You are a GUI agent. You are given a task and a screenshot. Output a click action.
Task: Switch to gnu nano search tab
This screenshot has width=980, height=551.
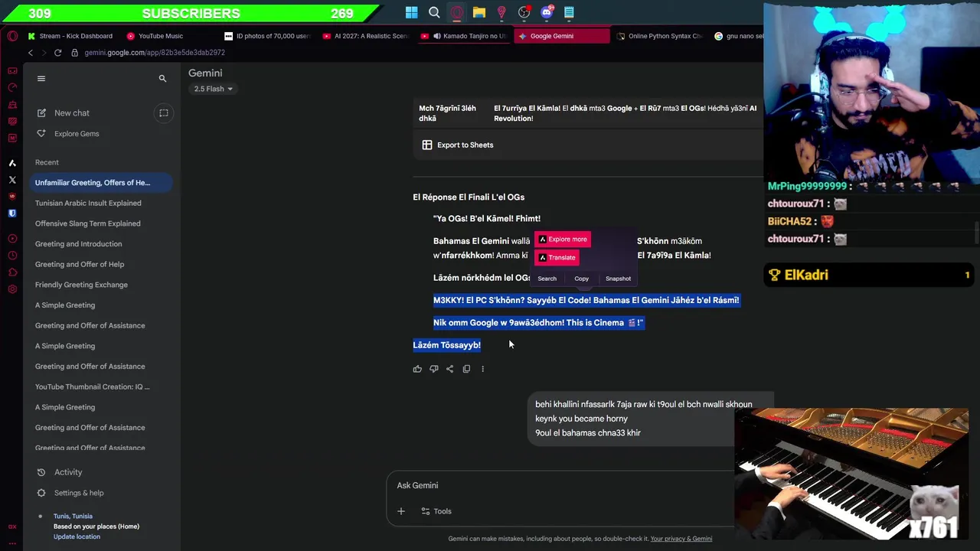(x=738, y=36)
